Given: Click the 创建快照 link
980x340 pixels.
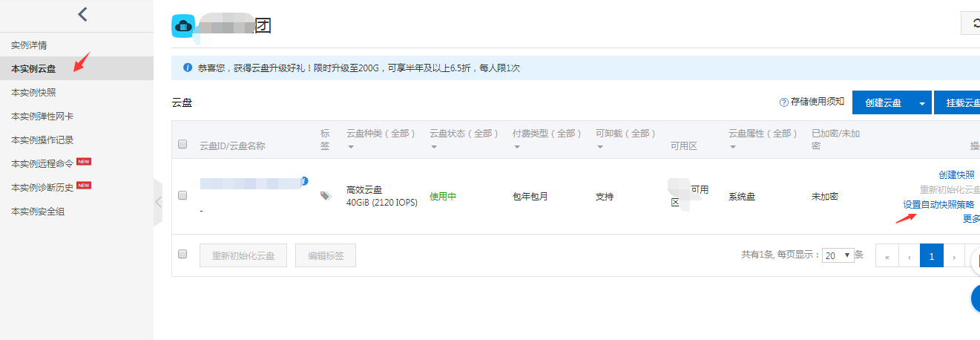Looking at the screenshot, I should pyautogui.click(x=956, y=175).
